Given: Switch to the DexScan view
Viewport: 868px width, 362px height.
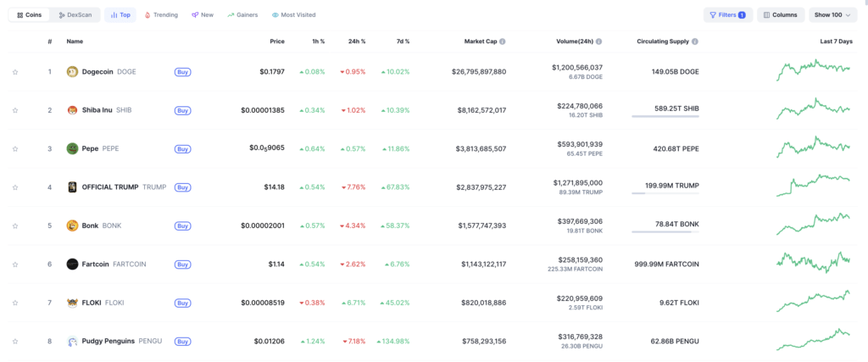Looking at the screenshot, I should tap(75, 15).
